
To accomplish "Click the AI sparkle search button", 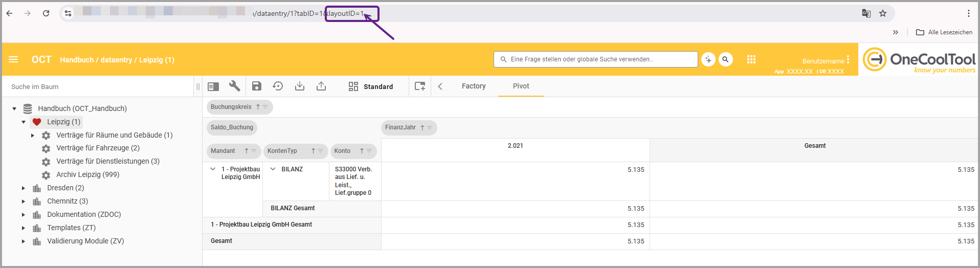I will pos(708,59).
